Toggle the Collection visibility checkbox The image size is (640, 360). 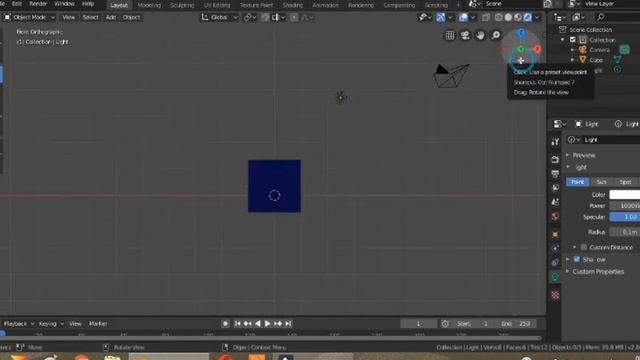(x=573, y=40)
